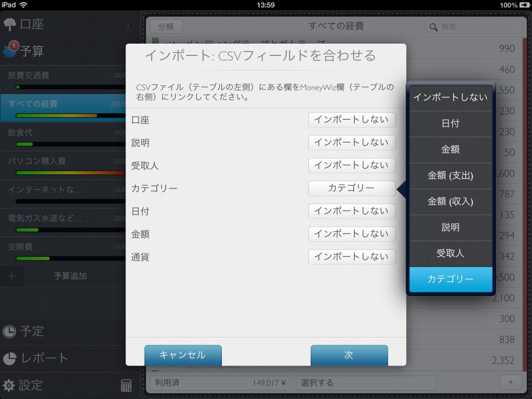Click the 検索 search field
This screenshot has height=399, width=532.
(x=473, y=27)
